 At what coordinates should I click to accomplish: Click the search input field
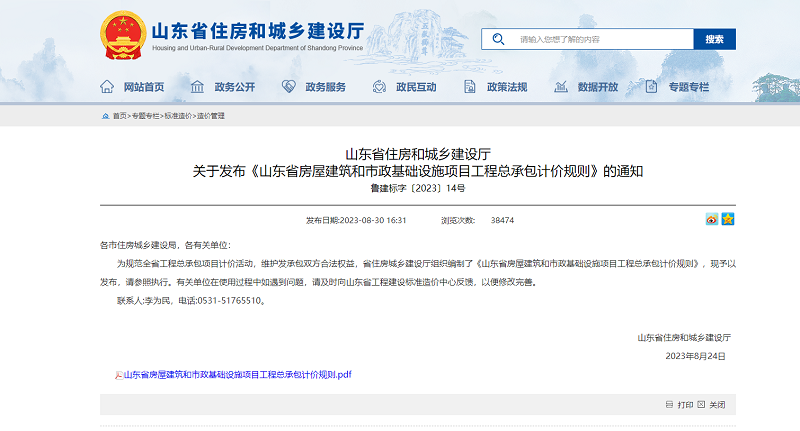click(600, 39)
